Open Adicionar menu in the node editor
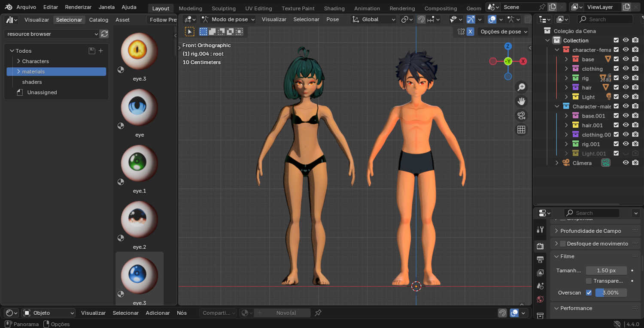644x328 pixels. coord(158,313)
